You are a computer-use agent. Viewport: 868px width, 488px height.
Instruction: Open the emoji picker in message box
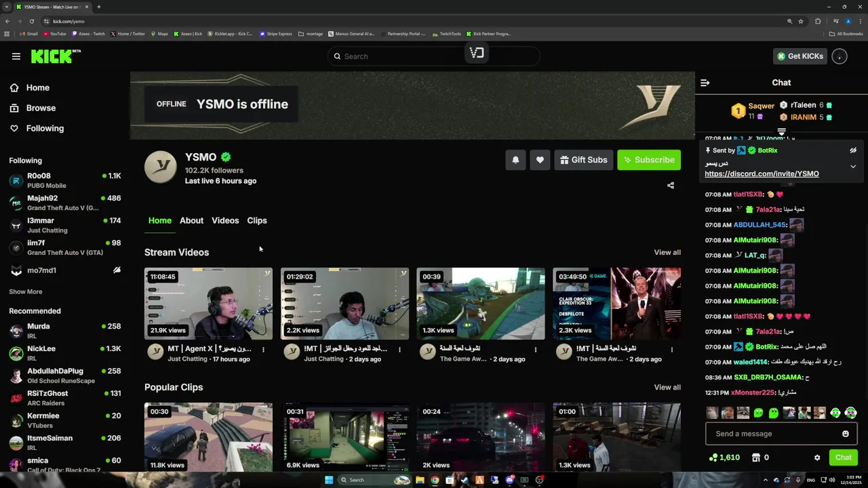(x=845, y=434)
